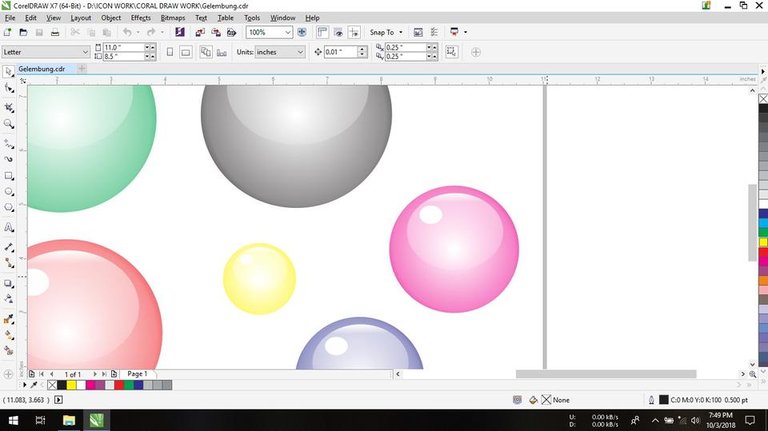Click the Undo arrow button
768x431 pixels.
click(127, 32)
